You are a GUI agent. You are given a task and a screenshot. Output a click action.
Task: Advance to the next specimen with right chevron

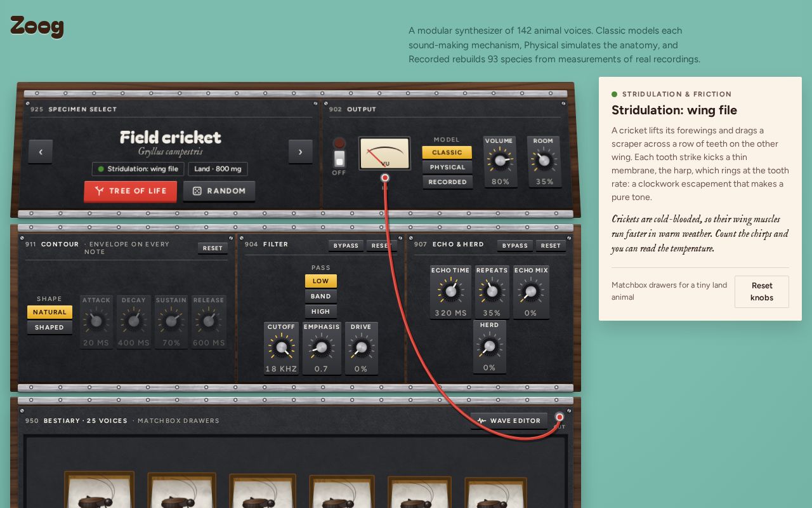[x=300, y=152]
